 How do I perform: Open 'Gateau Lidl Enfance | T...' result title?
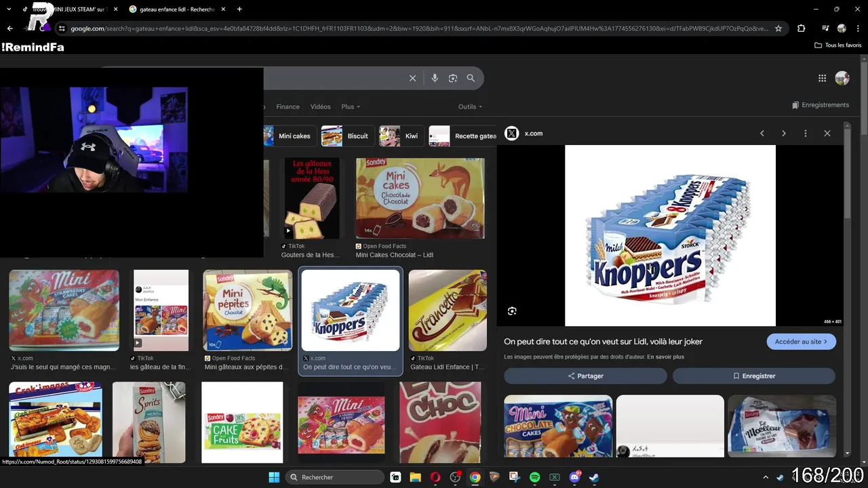[448, 367]
